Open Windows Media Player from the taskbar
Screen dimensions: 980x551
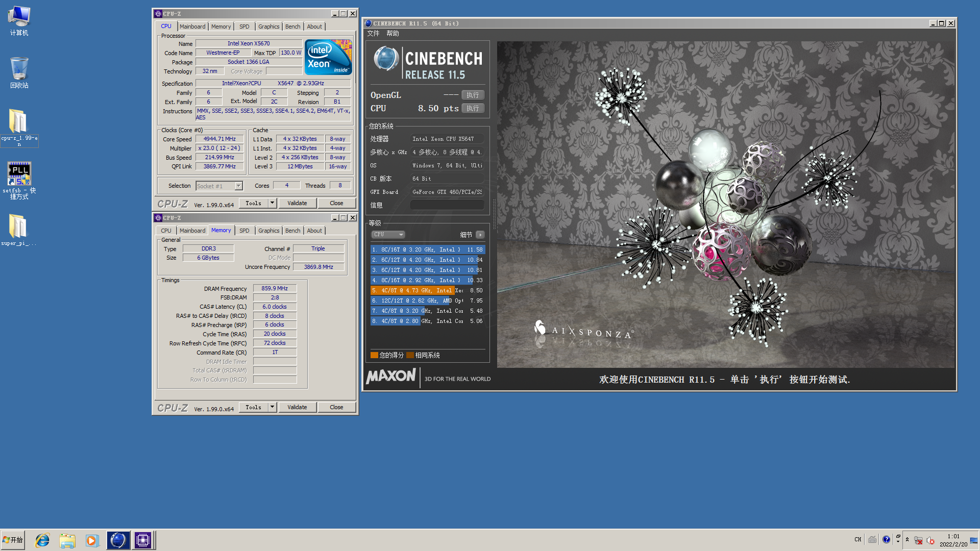(x=91, y=540)
